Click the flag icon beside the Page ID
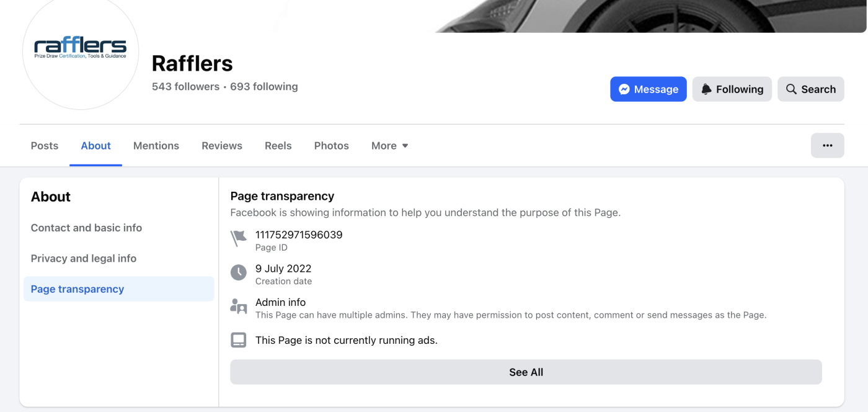 tap(239, 238)
